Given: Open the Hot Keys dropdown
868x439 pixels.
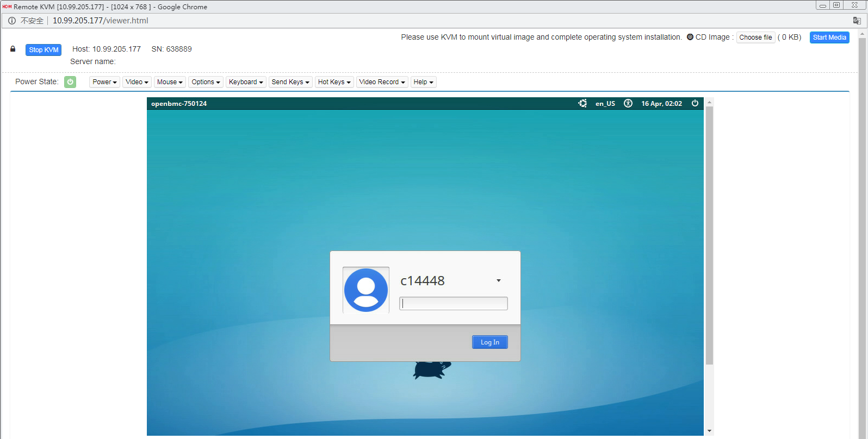Looking at the screenshot, I should tap(334, 82).
